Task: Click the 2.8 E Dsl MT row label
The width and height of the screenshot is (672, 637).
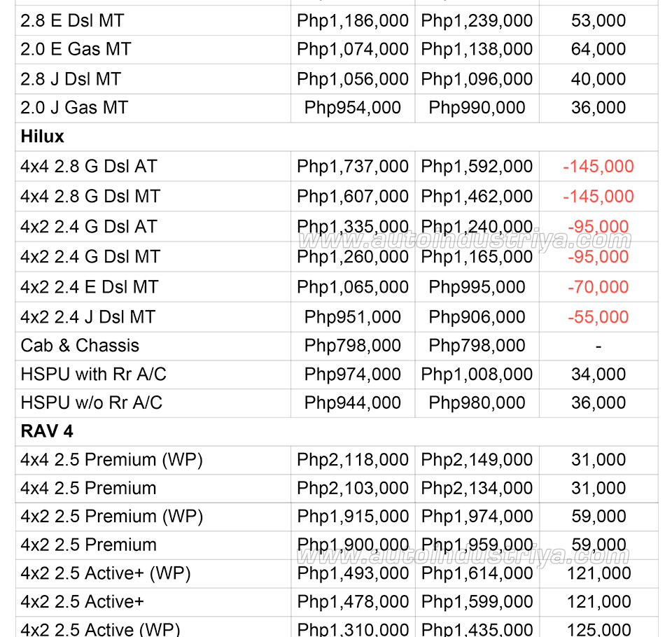Action: (x=72, y=20)
